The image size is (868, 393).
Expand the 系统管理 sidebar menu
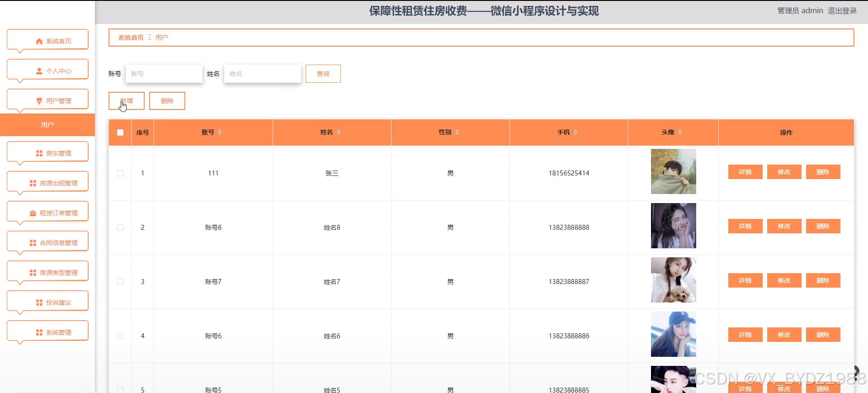pos(47,332)
